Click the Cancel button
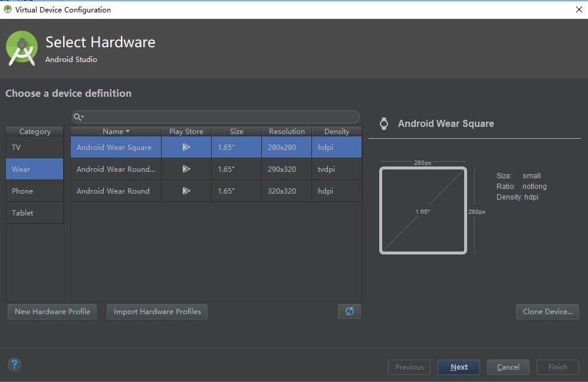588x382 pixels. [x=508, y=367]
